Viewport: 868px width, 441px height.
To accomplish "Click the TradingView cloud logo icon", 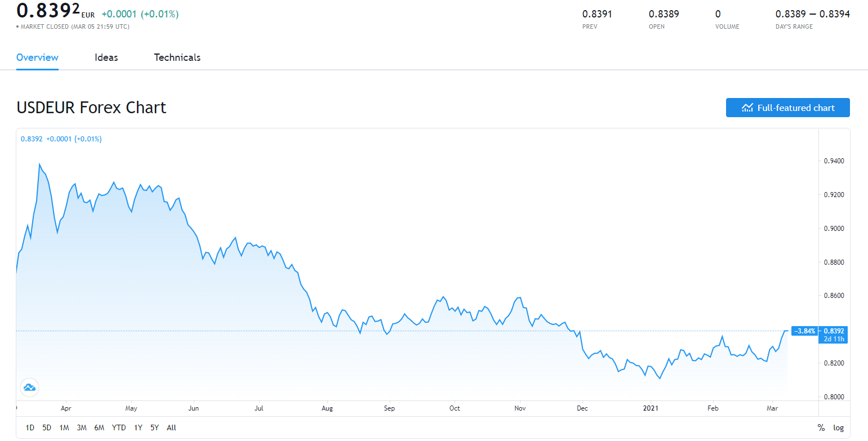I will [x=29, y=387].
